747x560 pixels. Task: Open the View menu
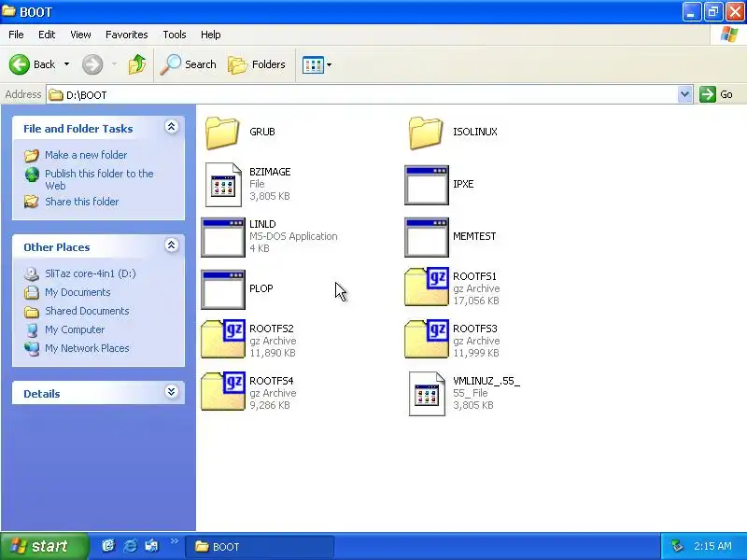(x=80, y=35)
